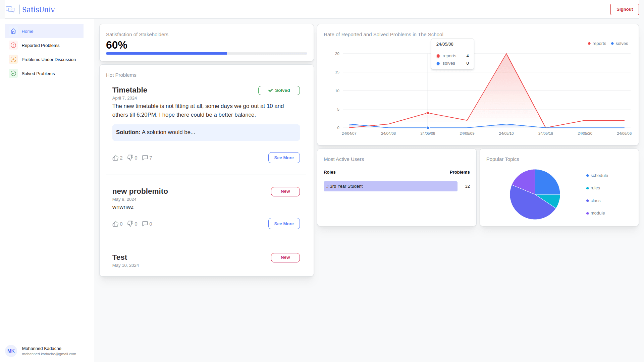Toggle the module topic in pie legend
The height and width of the screenshot is (362, 644).
[595, 213]
